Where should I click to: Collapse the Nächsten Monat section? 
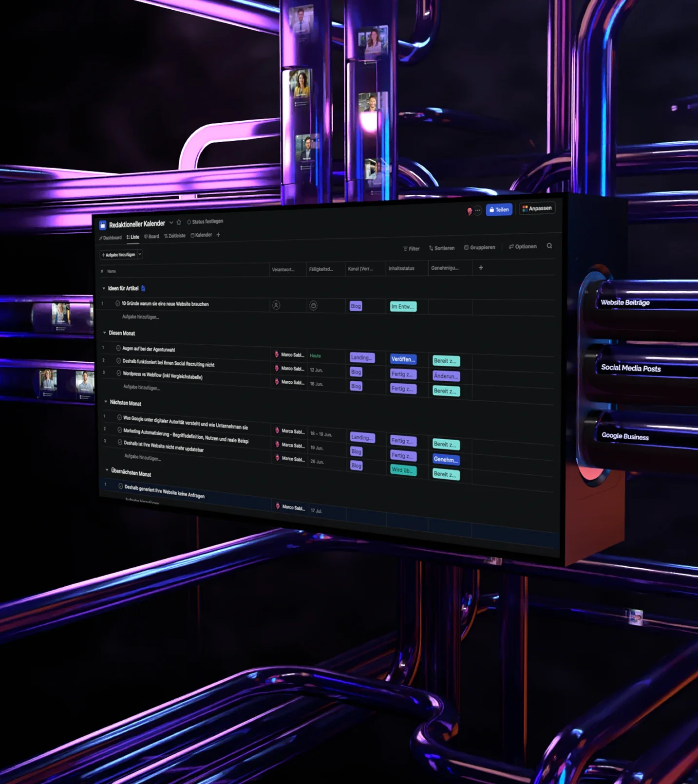click(106, 402)
